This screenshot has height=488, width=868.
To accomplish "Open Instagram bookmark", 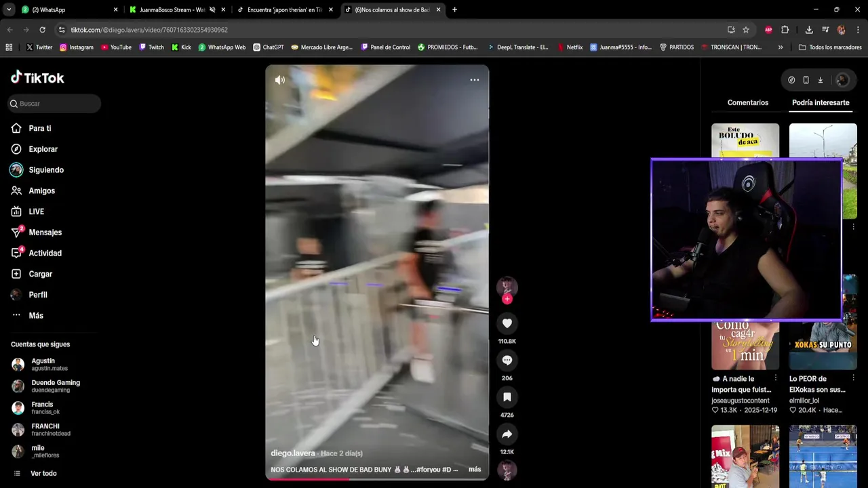I will click(x=76, y=47).
